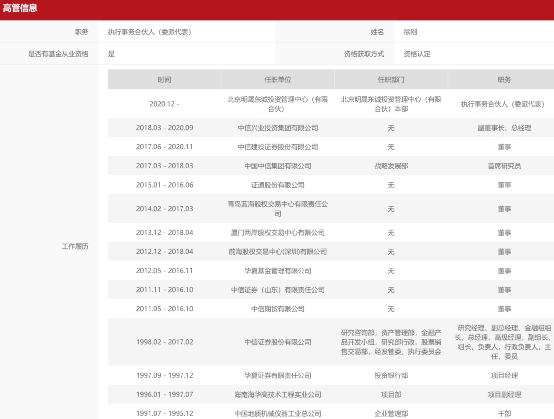Click company '中信证券股份有限公司'
The image size is (554, 419).
pyautogui.click(x=278, y=342)
